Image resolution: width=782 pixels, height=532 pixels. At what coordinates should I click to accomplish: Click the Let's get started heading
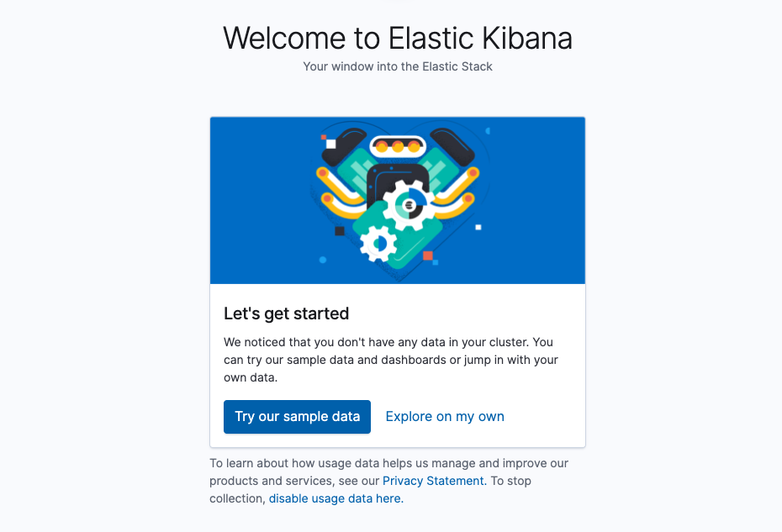tap(286, 313)
